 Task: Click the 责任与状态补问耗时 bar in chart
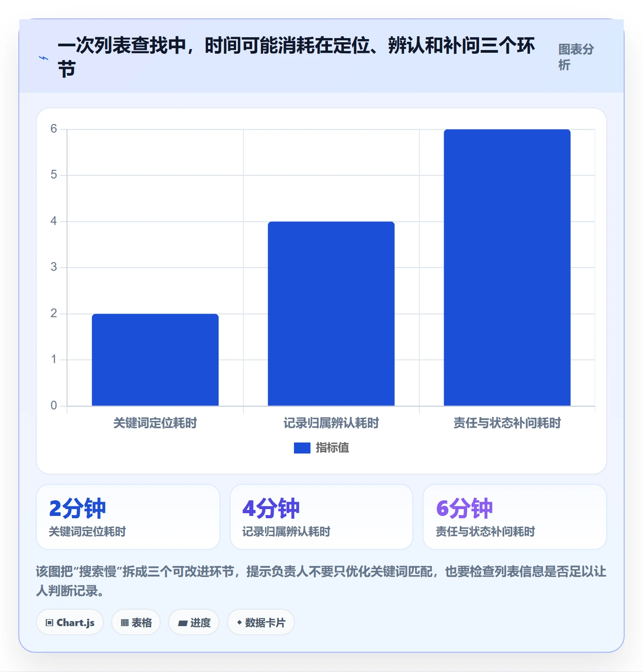point(507,268)
